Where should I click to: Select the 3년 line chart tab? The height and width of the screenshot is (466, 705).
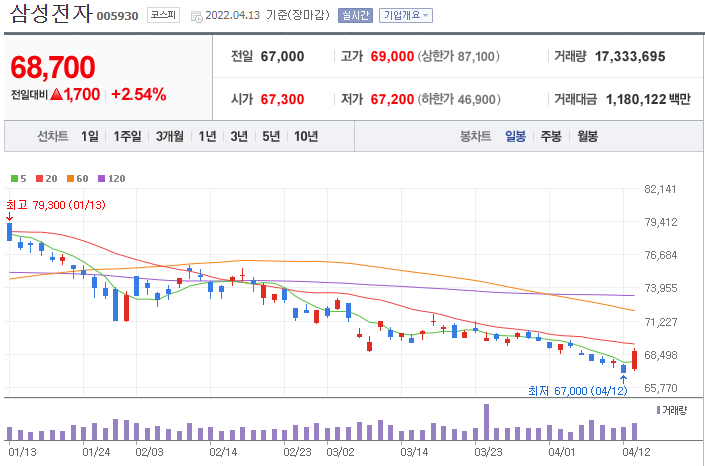pos(239,136)
